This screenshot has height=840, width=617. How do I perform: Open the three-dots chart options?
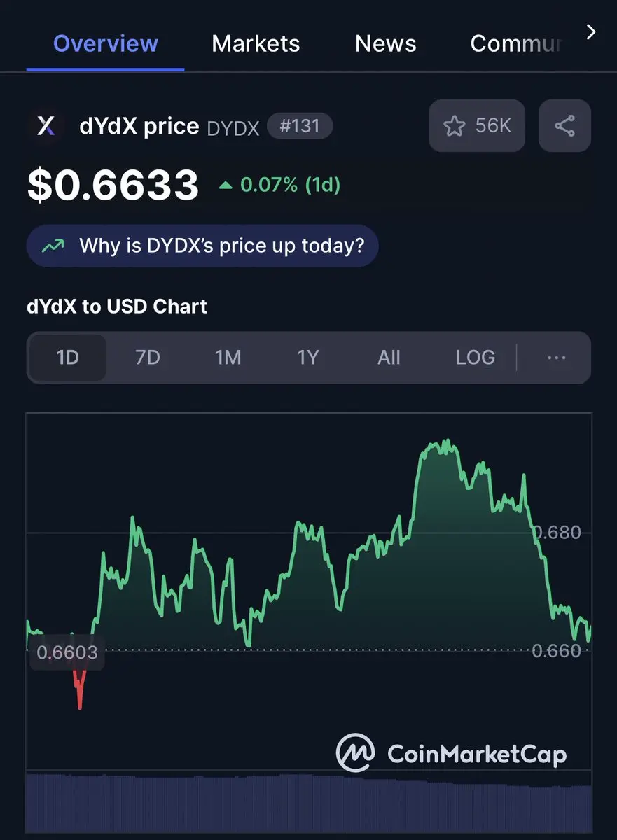pyautogui.click(x=556, y=358)
